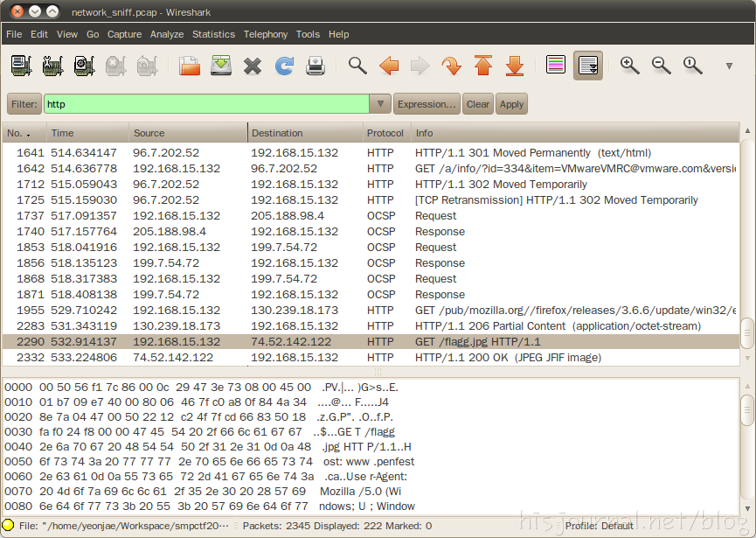Open capture interfaces list icon
756x538 pixels.
(x=22, y=66)
